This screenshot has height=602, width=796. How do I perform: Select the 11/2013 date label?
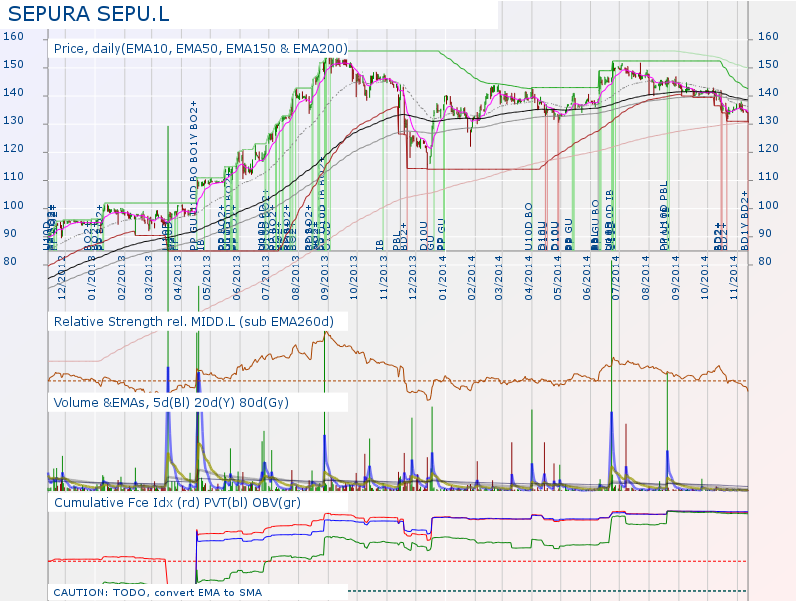(383, 278)
